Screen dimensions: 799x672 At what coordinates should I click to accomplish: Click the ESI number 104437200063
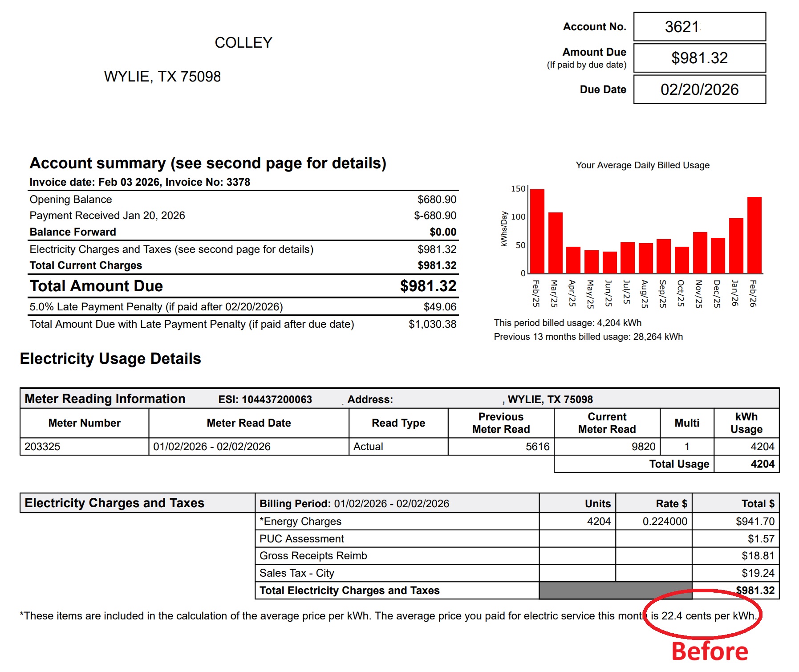[x=276, y=399]
